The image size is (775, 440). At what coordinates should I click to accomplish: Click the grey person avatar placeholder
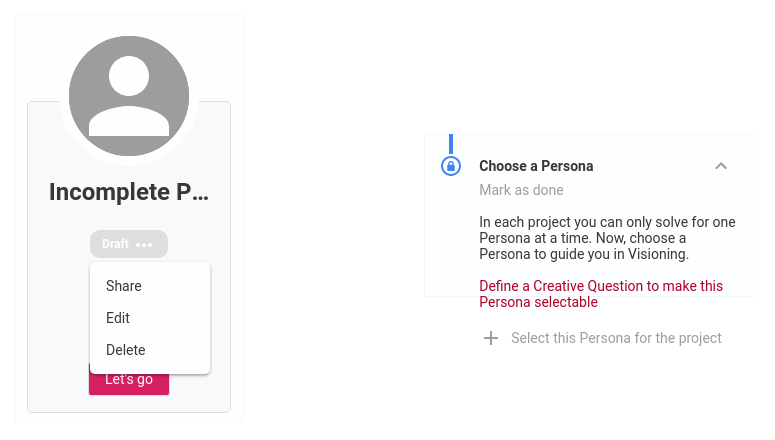(x=129, y=96)
